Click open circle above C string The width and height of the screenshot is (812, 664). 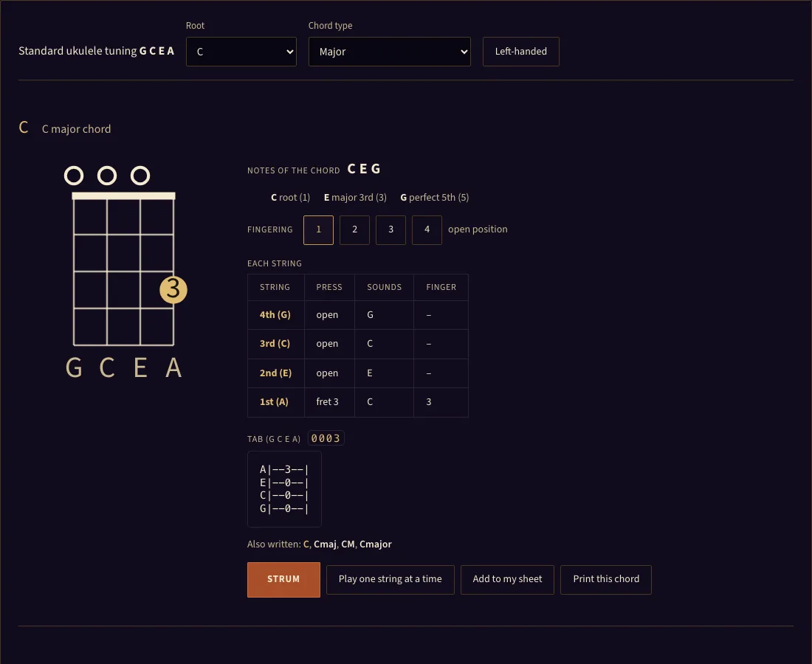pos(107,176)
